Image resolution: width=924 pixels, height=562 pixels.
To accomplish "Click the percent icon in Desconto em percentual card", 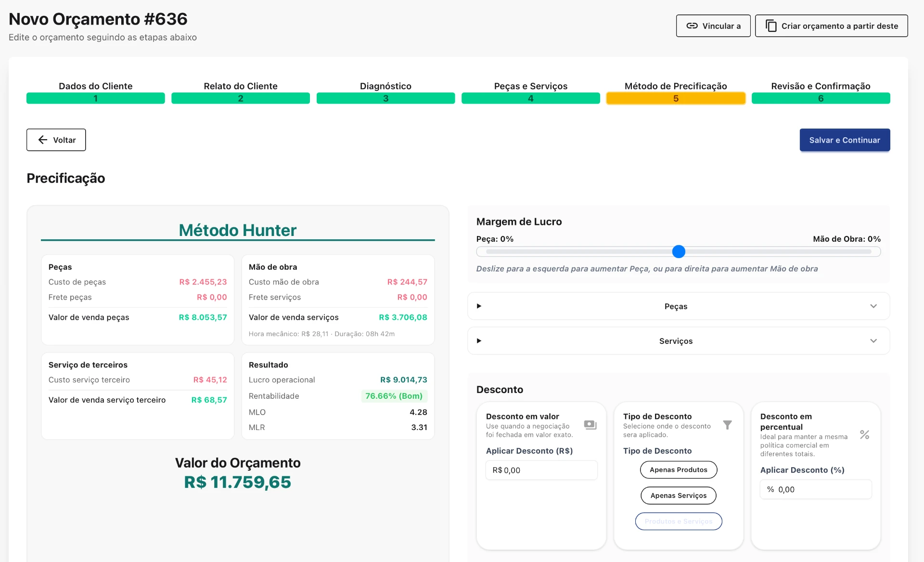I will (864, 434).
